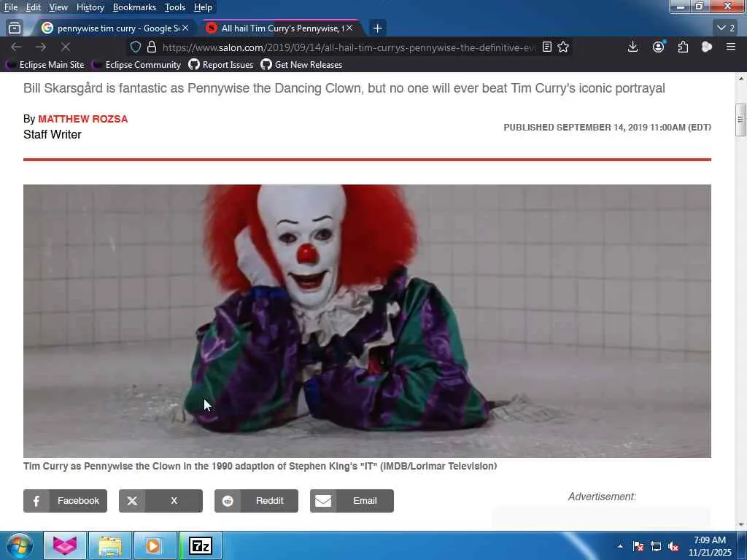Open the Windows Start menu
The width and height of the screenshot is (747, 560).
[20, 545]
